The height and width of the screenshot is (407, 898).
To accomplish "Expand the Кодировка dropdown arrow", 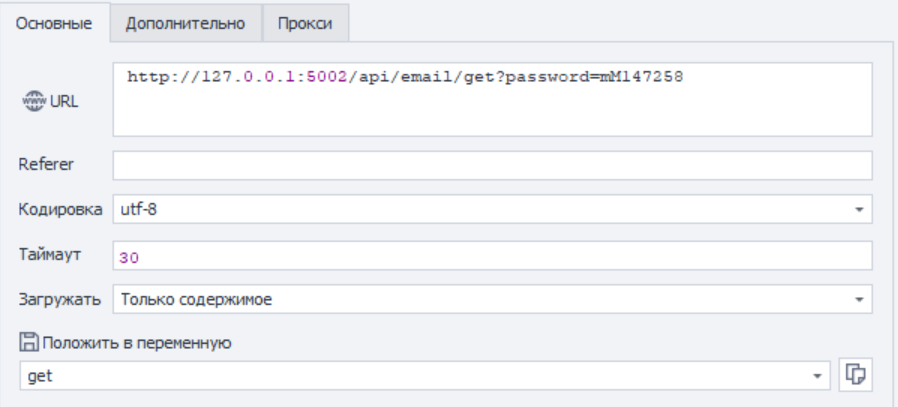I will (x=859, y=210).
